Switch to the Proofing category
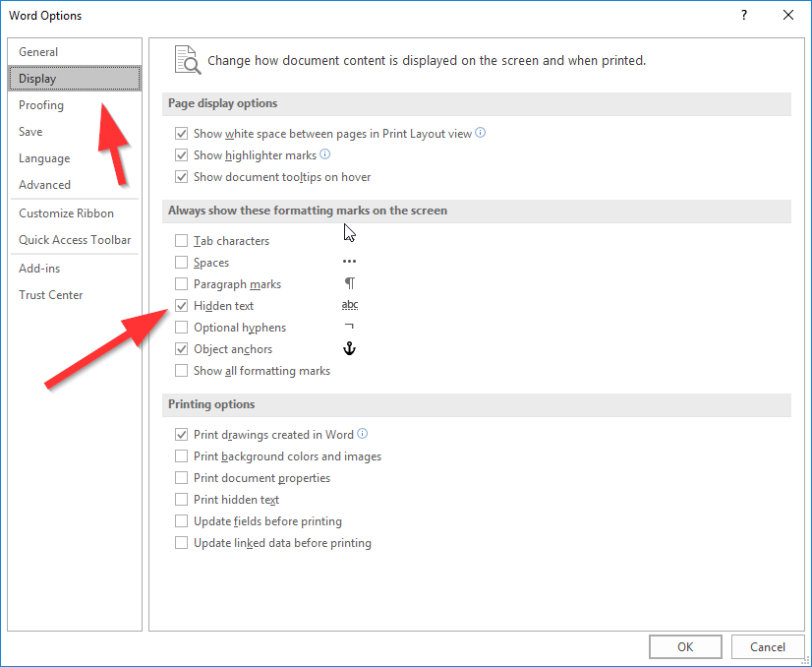 pos(75,105)
